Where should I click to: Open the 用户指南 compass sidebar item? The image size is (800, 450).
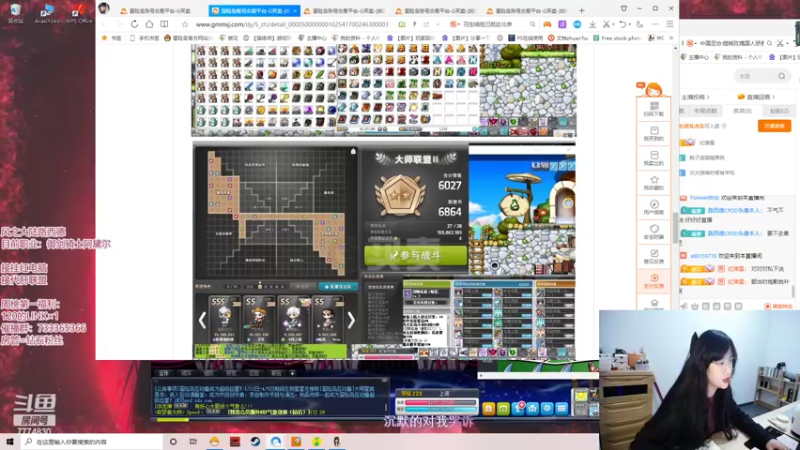[654, 208]
